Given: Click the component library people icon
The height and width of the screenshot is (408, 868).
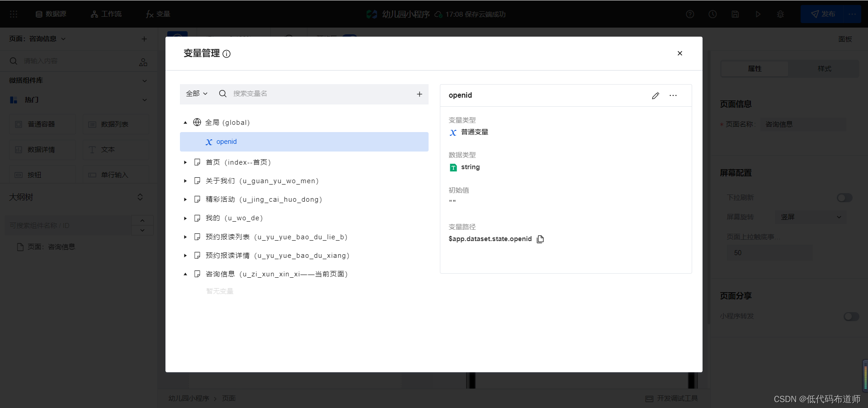Looking at the screenshot, I should 143,62.
